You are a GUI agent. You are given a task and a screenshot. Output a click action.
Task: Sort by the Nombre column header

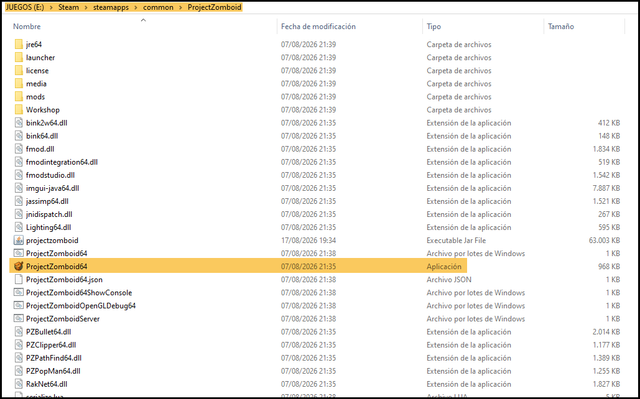pos(27,26)
